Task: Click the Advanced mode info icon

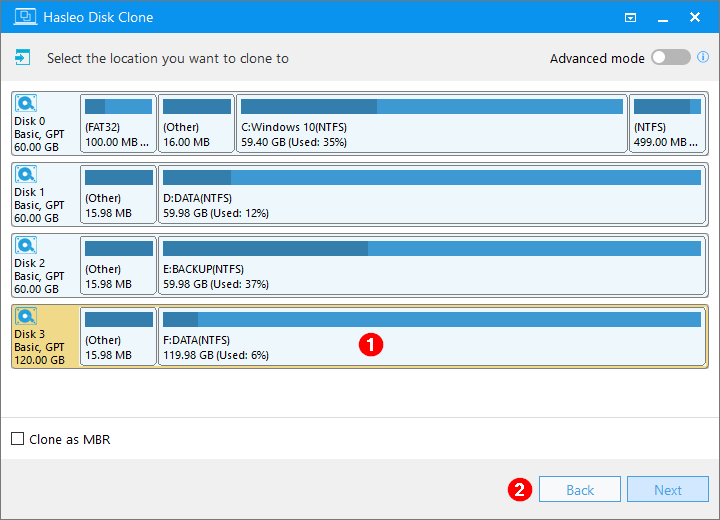Action: 703,57
